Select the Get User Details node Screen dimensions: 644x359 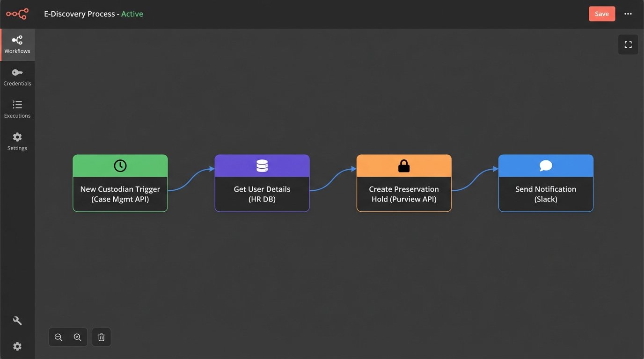click(x=262, y=194)
